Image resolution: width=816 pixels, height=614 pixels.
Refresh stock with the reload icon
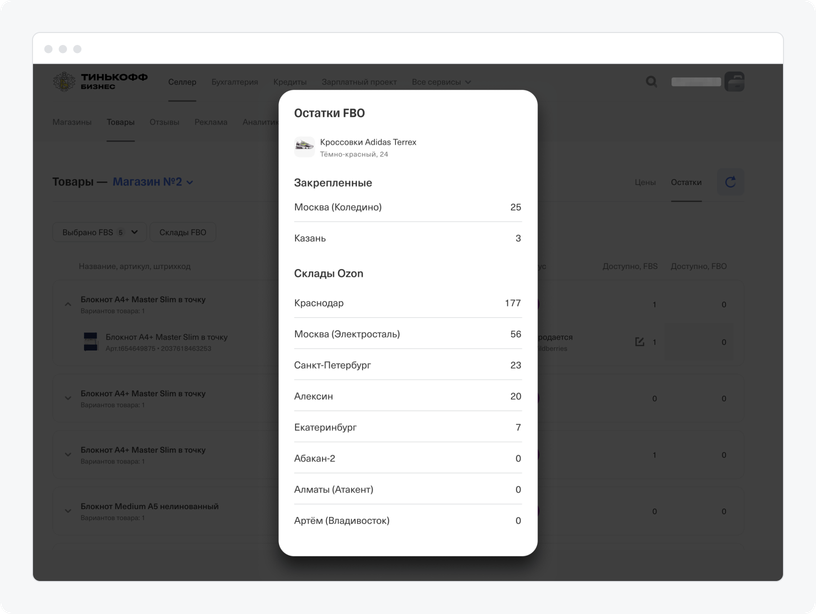pos(730,182)
